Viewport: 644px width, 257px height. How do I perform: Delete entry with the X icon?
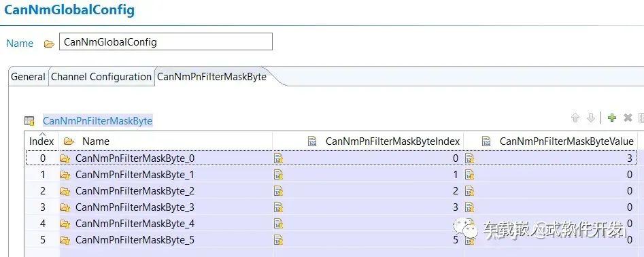point(628,118)
